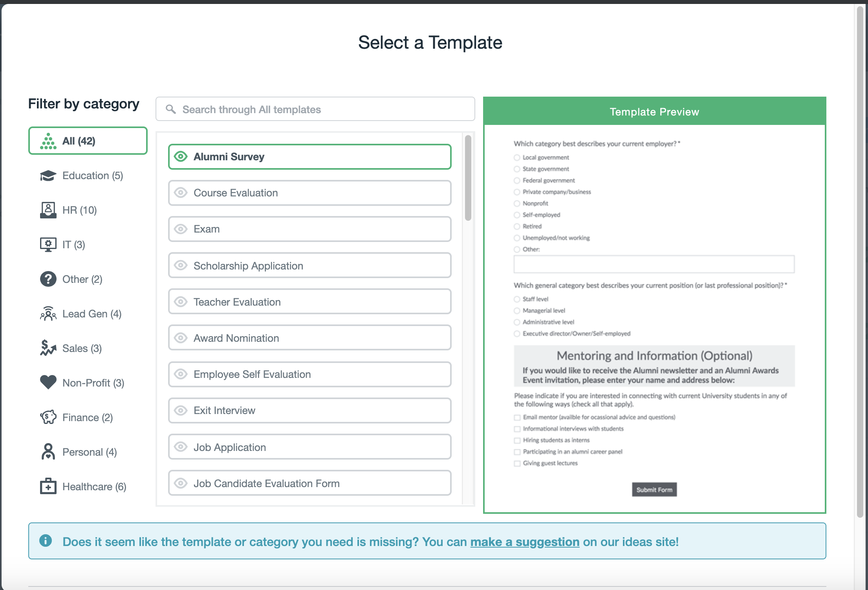Click the Non-Profit heart icon
This screenshot has height=590, width=868.
[48, 382]
